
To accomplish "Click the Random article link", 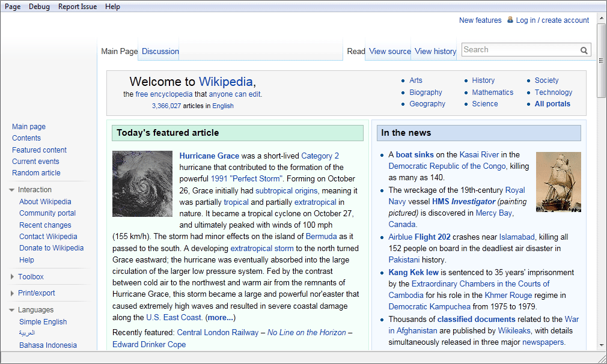I will [x=36, y=173].
